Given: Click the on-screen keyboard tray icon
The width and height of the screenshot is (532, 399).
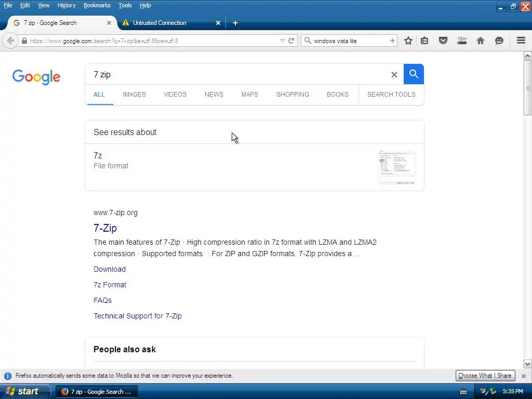Looking at the screenshot, I should pos(463,392).
